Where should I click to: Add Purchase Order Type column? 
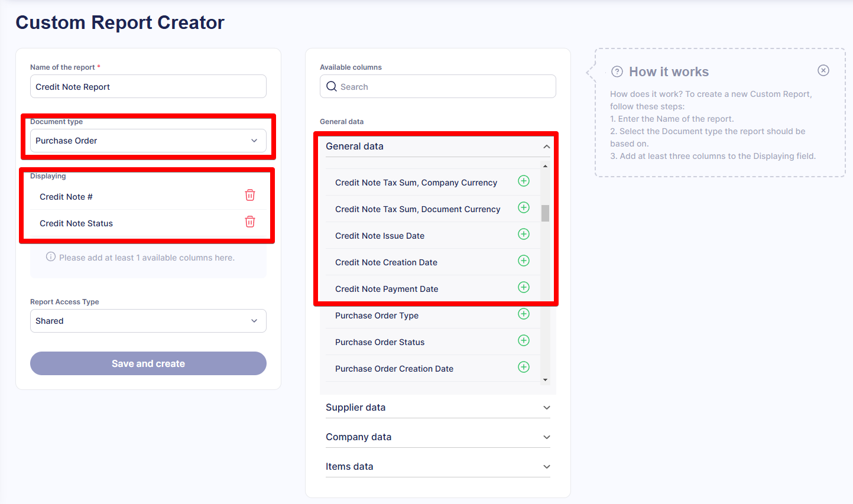(x=524, y=314)
